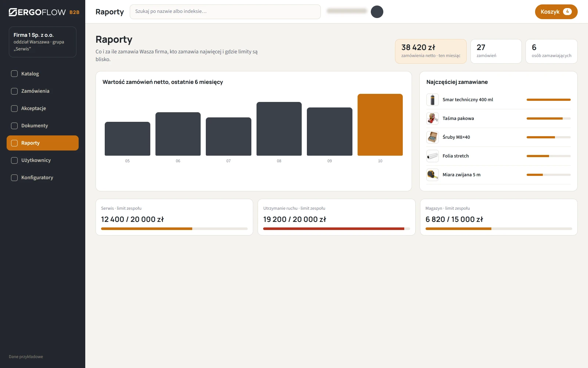Click the 27 zamówień summary card
Screen dimensions: 588x368
point(496,51)
